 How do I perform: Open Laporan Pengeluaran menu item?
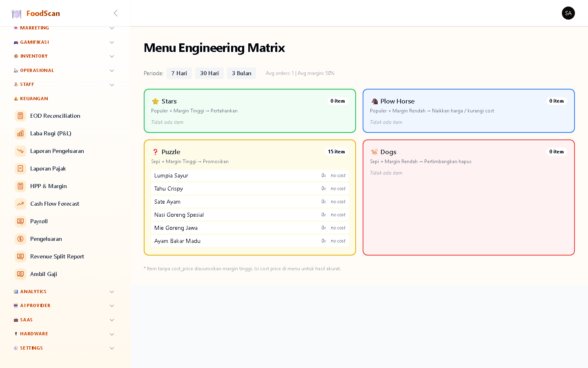[x=57, y=151]
